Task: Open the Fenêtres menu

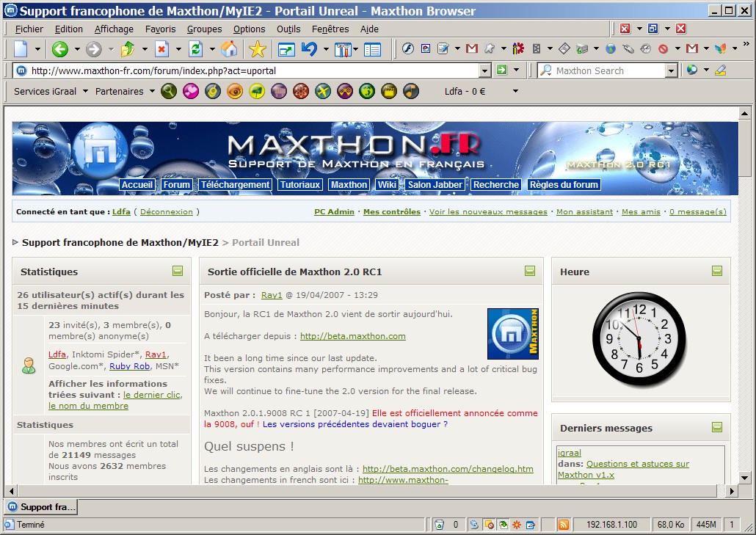Action: point(330,29)
